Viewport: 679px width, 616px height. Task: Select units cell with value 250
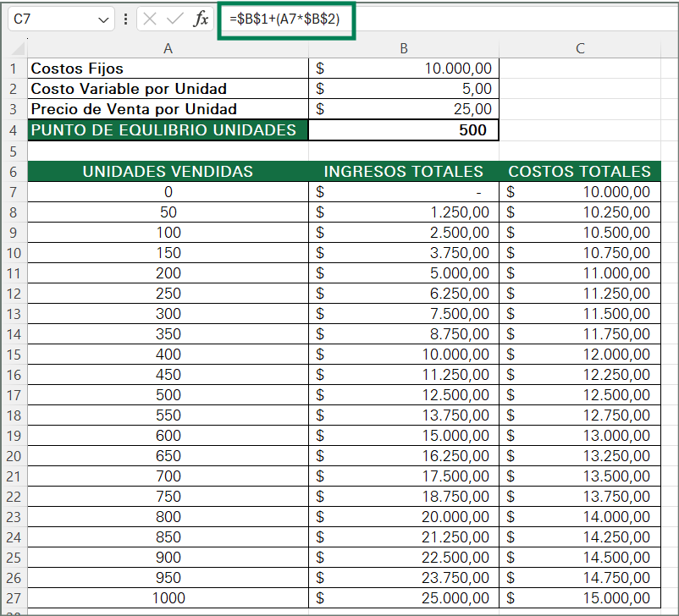tap(168, 294)
